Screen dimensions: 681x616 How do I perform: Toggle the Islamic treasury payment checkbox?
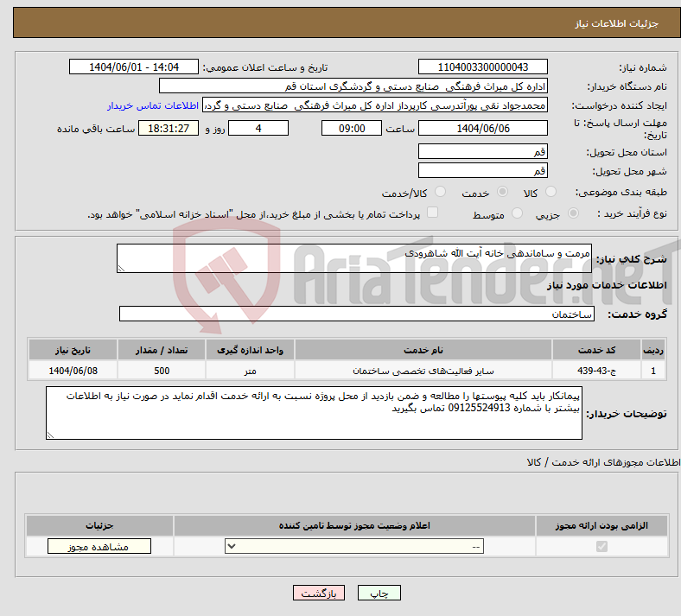tap(433, 213)
